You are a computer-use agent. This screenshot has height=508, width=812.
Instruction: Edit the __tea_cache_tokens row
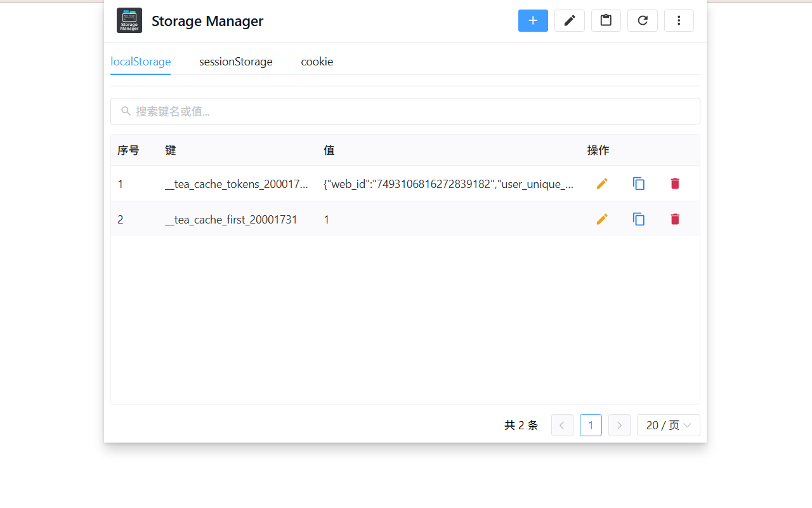(x=602, y=184)
